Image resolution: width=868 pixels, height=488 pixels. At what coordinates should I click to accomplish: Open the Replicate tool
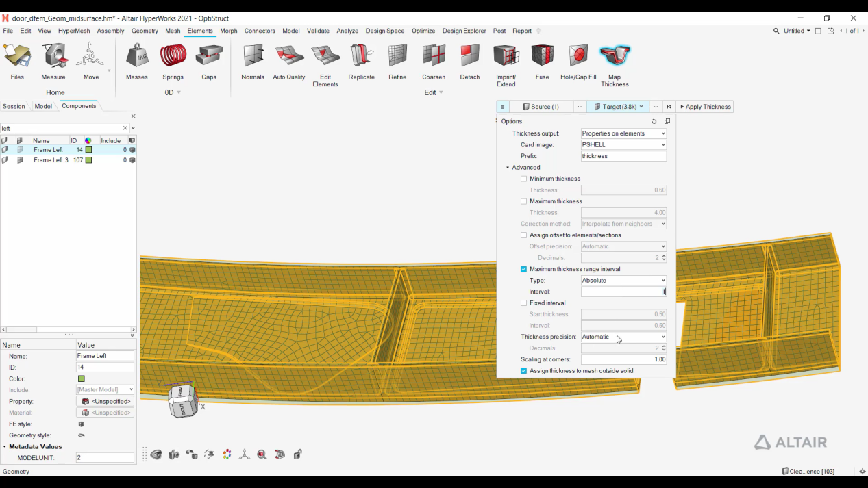coord(361,62)
